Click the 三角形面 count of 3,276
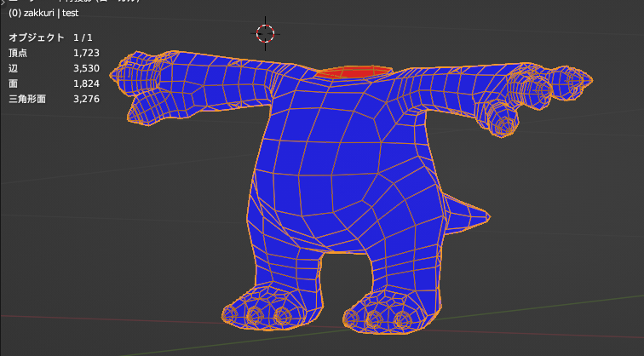The image size is (644, 356). 87,100
